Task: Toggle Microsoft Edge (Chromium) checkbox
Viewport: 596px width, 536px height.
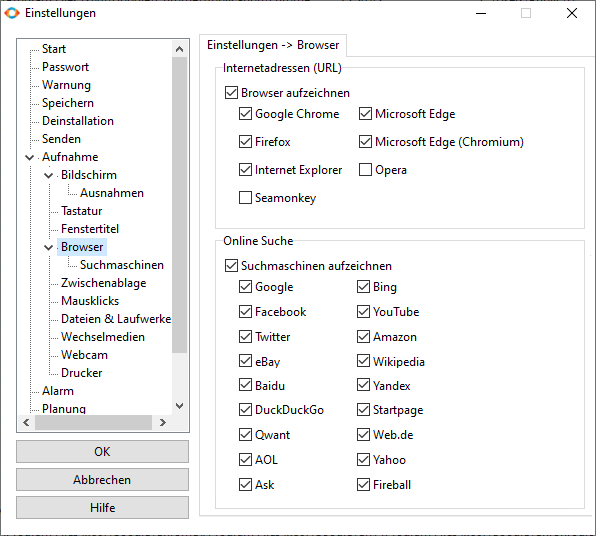Action: coord(365,142)
